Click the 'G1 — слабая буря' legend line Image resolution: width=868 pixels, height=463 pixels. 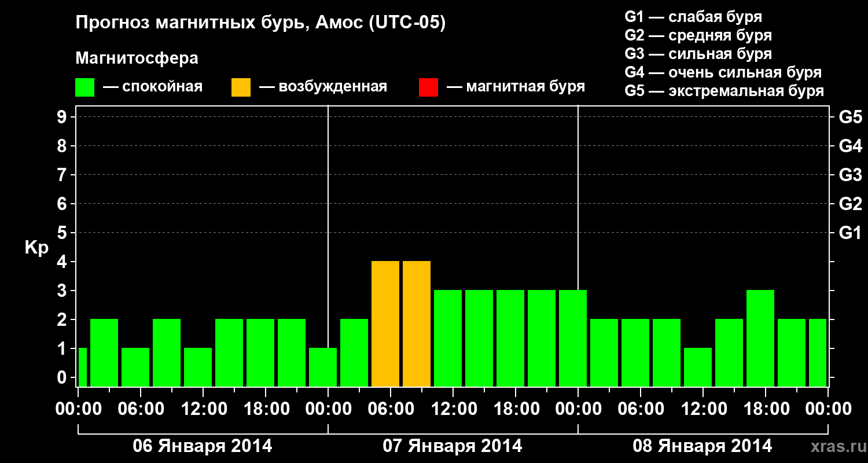pos(693,17)
